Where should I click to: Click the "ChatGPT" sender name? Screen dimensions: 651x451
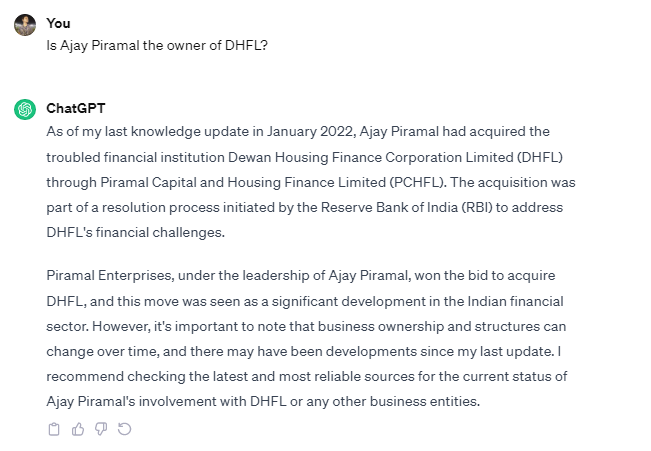click(76, 108)
